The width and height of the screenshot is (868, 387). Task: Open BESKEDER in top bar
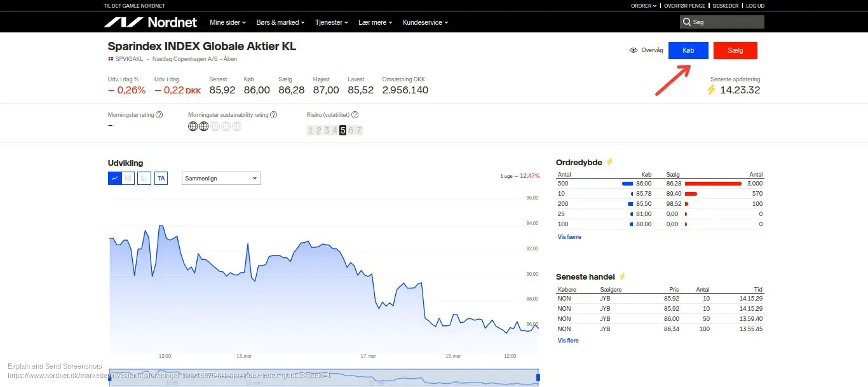click(726, 6)
